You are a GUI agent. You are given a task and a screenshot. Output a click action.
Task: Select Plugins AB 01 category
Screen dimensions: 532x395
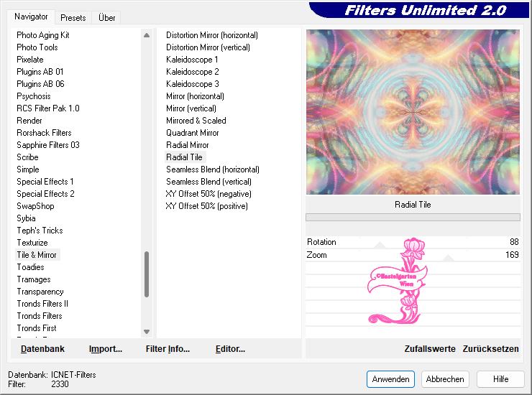(x=40, y=72)
